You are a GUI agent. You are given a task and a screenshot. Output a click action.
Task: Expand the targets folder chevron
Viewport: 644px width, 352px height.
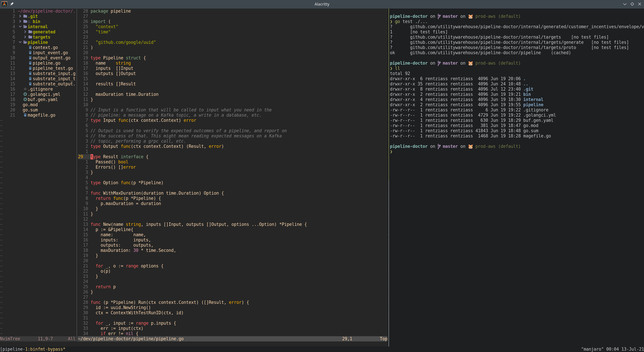[25, 37]
